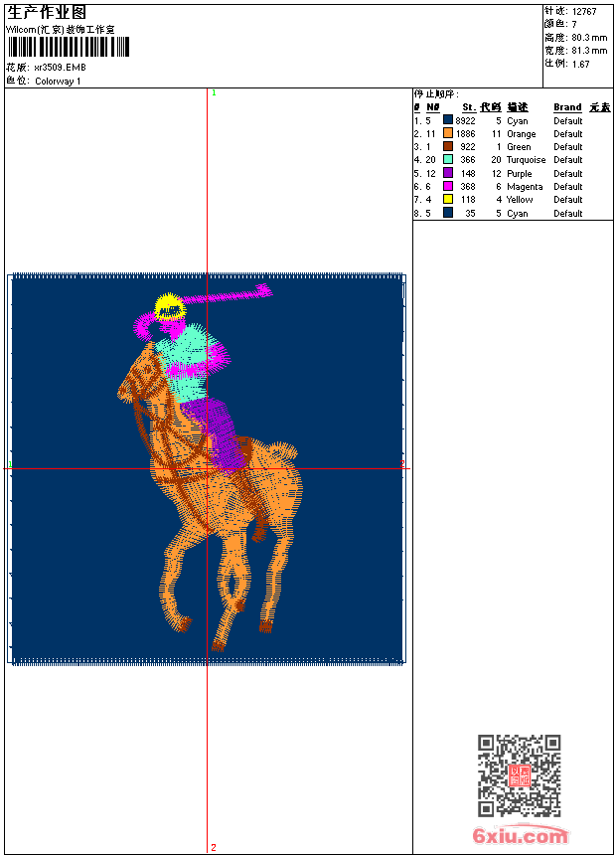
Task: Click the 'Yellow' description text
Action: tap(520, 200)
